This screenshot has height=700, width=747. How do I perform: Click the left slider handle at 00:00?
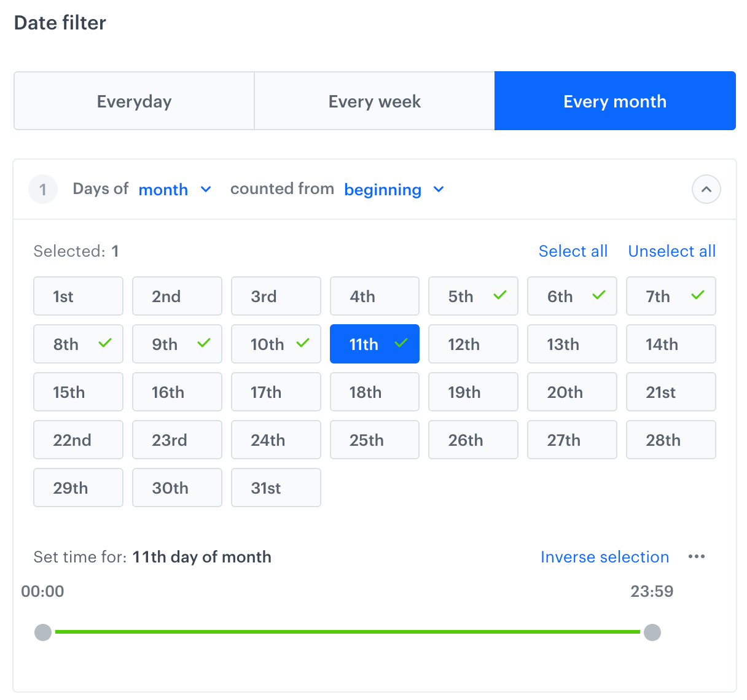pos(43,632)
